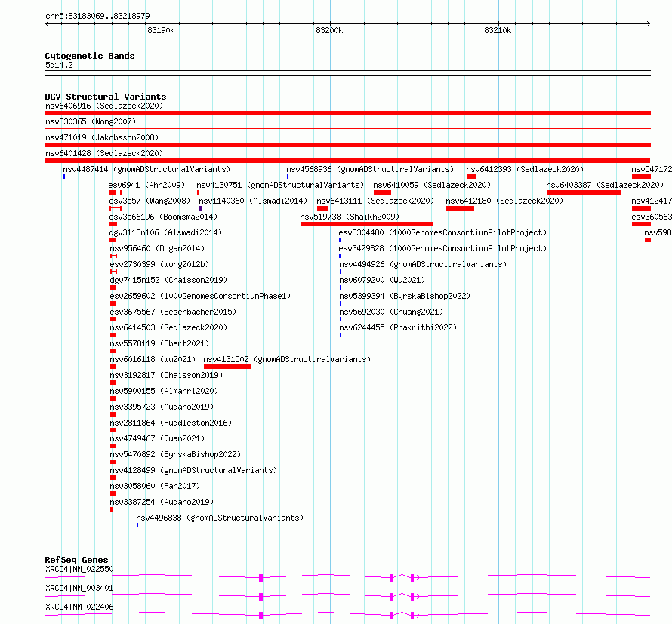Open the nsv5900155 (Almarri2020) label
This screenshot has height=624, width=672.
point(164,391)
